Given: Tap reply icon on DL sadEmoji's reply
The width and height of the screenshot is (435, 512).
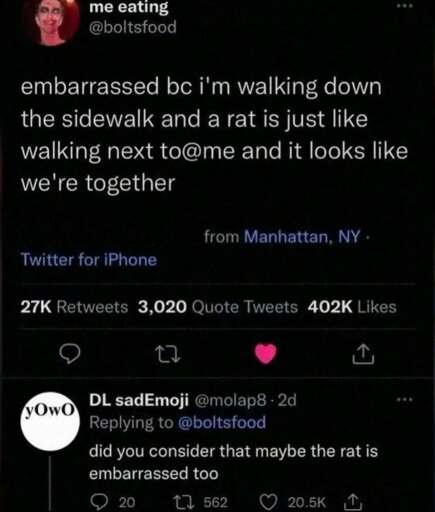Looking at the screenshot, I should coord(97,501).
